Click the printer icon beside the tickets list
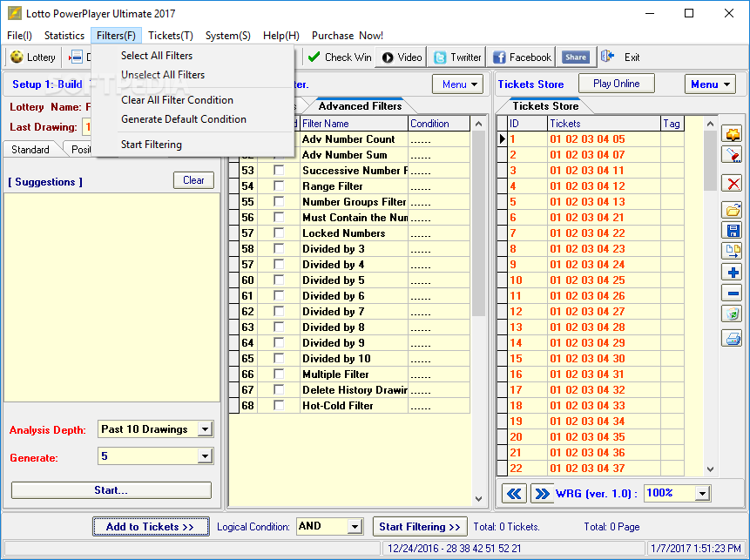This screenshot has width=750, height=560. [733, 339]
